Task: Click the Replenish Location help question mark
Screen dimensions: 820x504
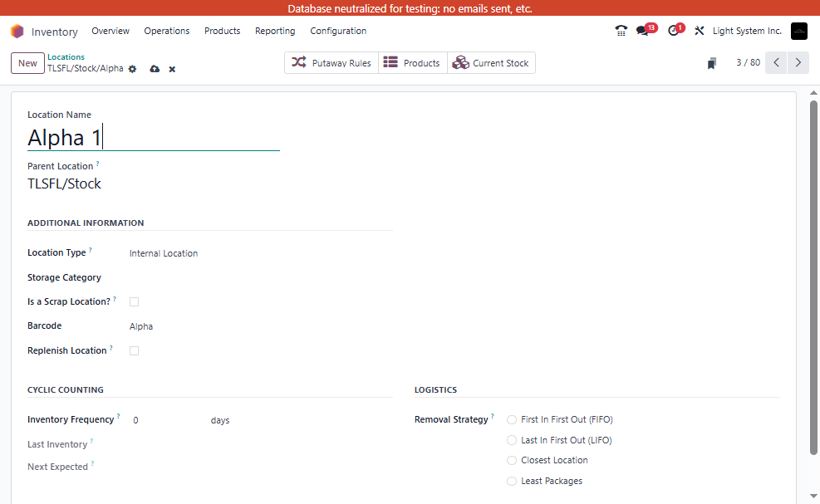Action: tap(110, 348)
